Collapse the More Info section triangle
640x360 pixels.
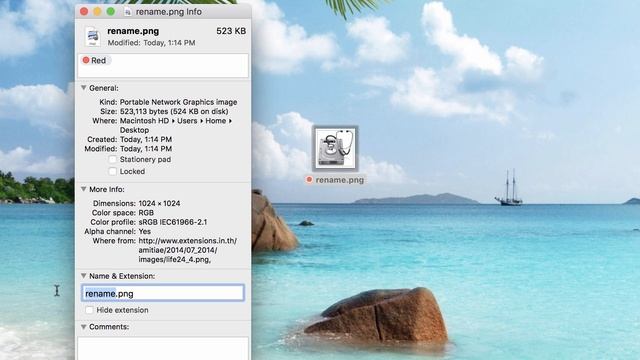click(84, 189)
